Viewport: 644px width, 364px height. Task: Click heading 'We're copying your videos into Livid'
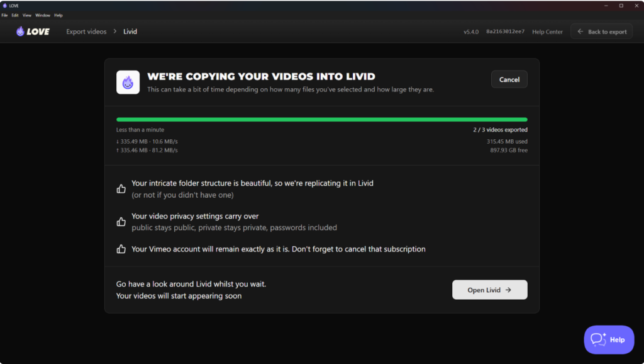tap(261, 76)
